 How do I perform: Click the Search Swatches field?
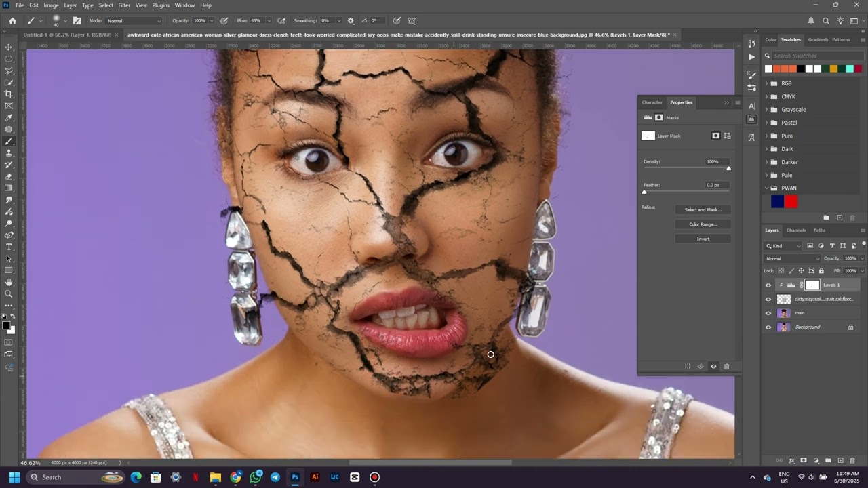point(816,56)
